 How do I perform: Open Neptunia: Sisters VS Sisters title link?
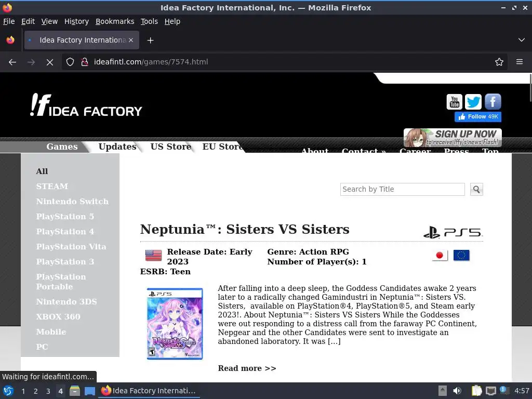tap(245, 229)
